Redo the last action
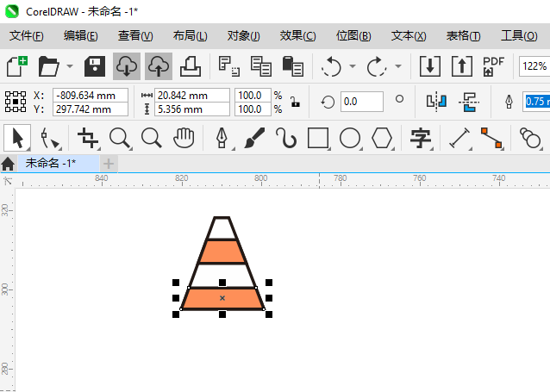Screen dimensions: 550x392 coord(377,66)
